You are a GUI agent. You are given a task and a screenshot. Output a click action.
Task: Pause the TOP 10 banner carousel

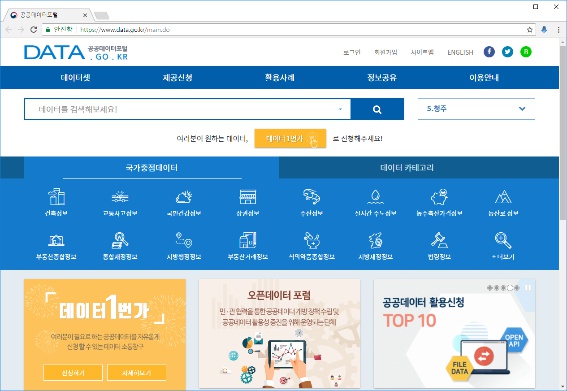pos(528,288)
